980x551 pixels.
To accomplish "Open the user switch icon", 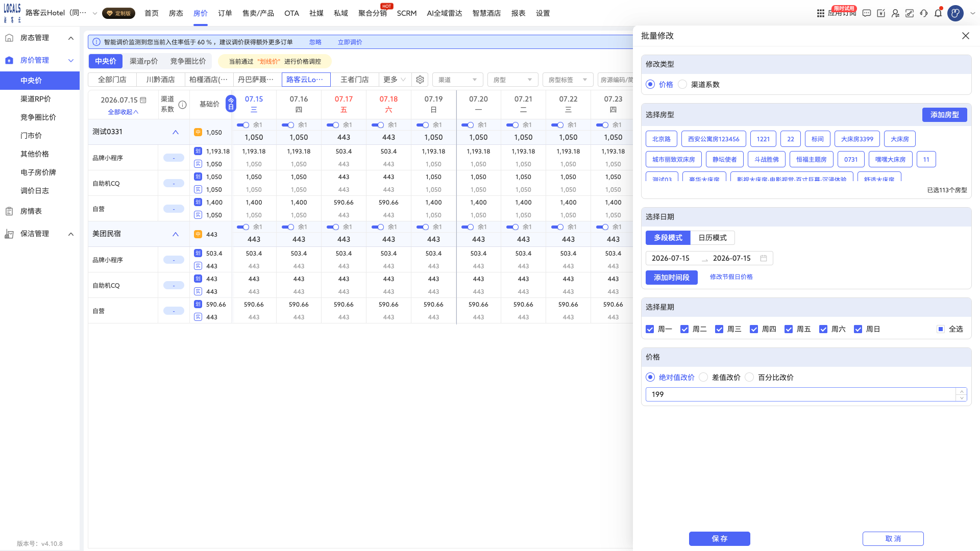I will coord(895,13).
